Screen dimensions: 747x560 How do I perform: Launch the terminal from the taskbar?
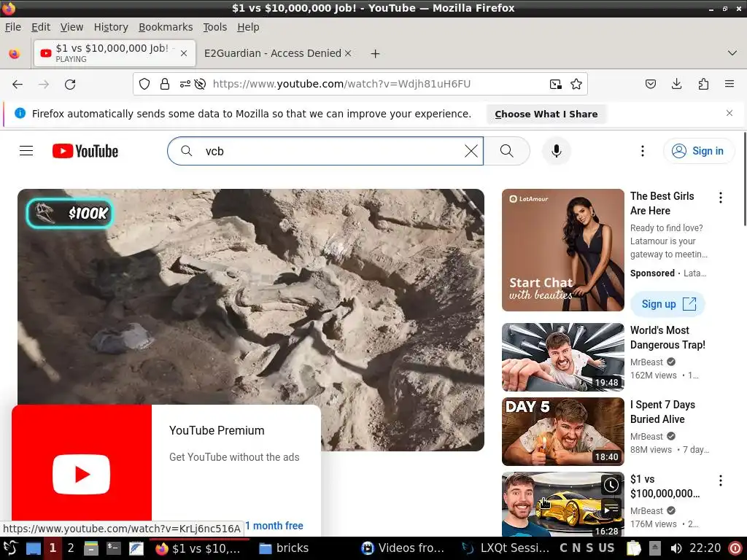[x=113, y=548]
